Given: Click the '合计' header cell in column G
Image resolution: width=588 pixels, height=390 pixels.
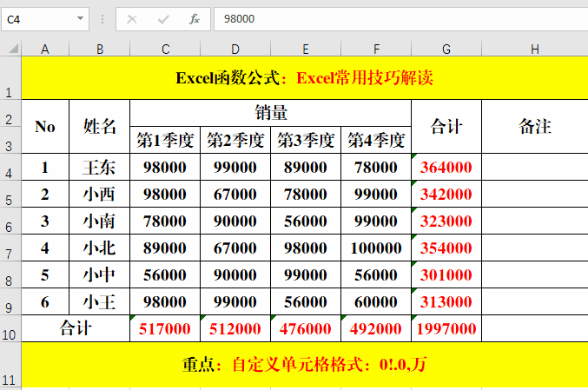Looking at the screenshot, I should click(x=446, y=126).
